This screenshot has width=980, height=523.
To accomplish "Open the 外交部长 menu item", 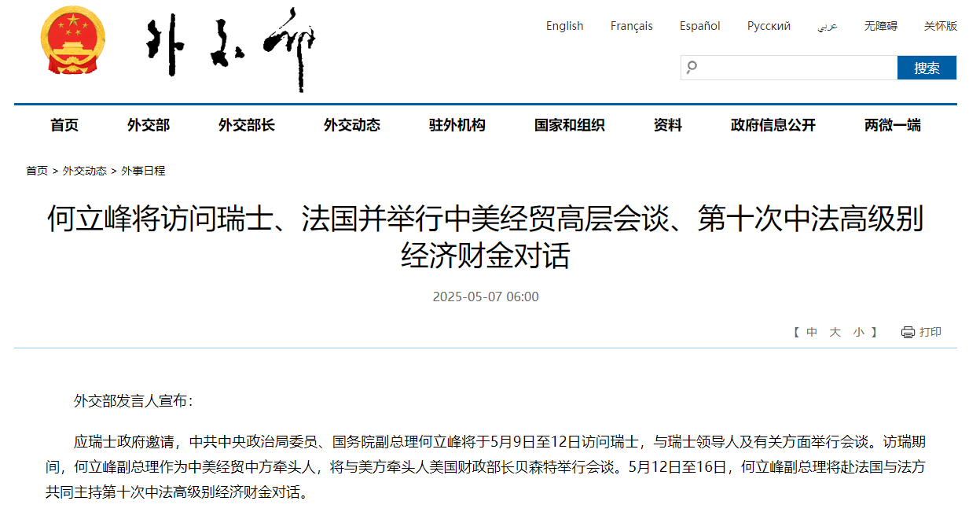I will [247, 125].
